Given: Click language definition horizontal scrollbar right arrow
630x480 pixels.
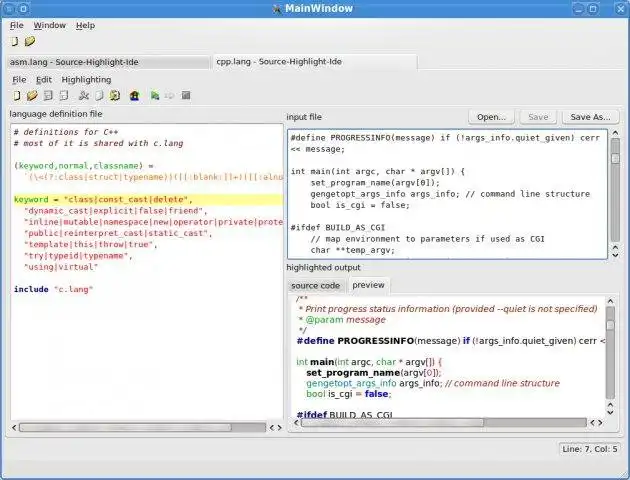Looking at the screenshot, I should [280, 428].
